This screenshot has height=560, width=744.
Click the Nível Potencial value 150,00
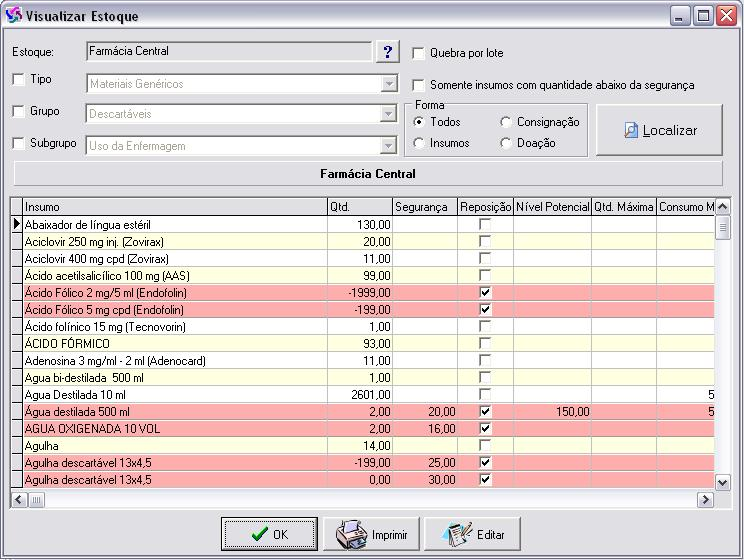553,411
